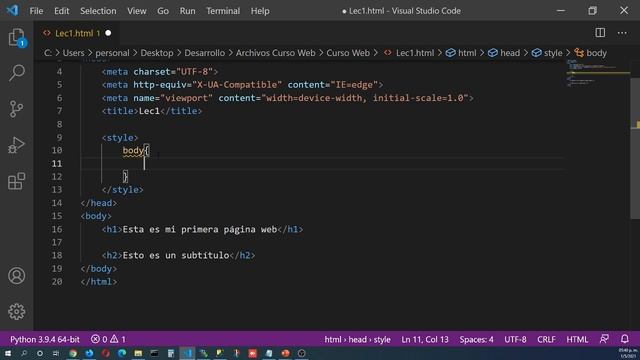Open File Explorer from the taskbar

coord(138,353)
